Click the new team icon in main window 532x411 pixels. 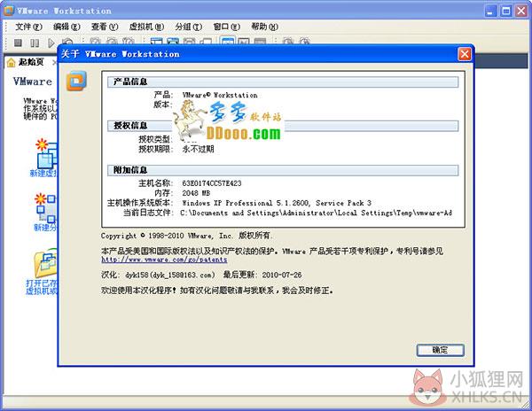[x=46, y=207]
